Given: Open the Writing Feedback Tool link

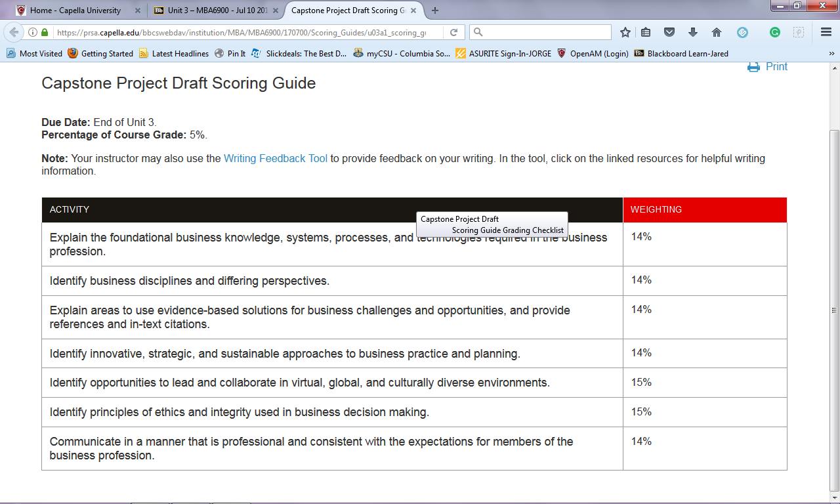Looking at the screenshot, I should pos(275,158).
